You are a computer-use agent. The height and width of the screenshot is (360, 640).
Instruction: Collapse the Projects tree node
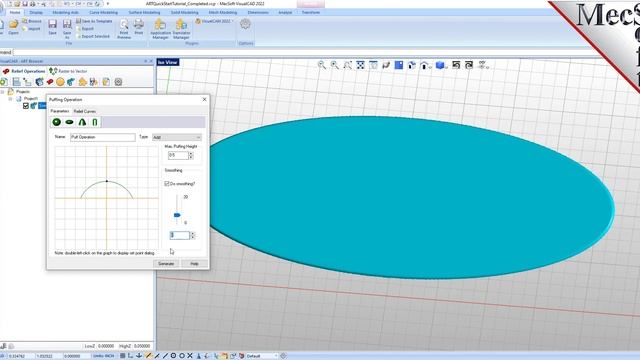2,92
